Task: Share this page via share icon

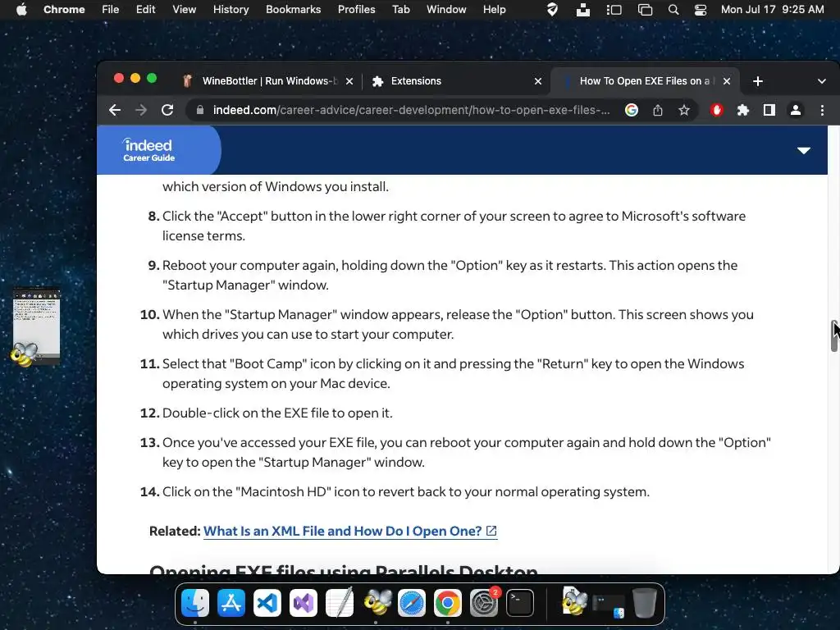Action: (658, 111)
